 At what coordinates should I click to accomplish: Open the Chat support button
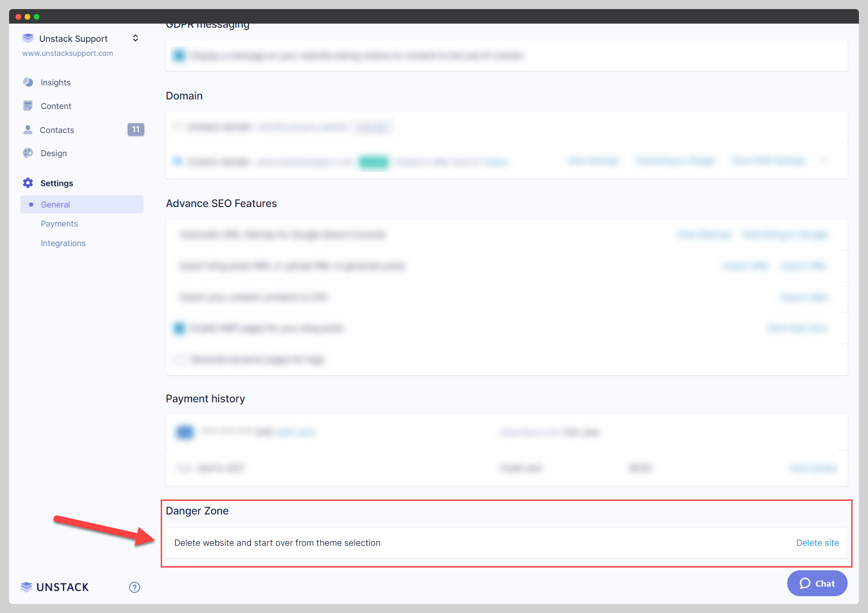pyautogui.click(x=817, y=583)
